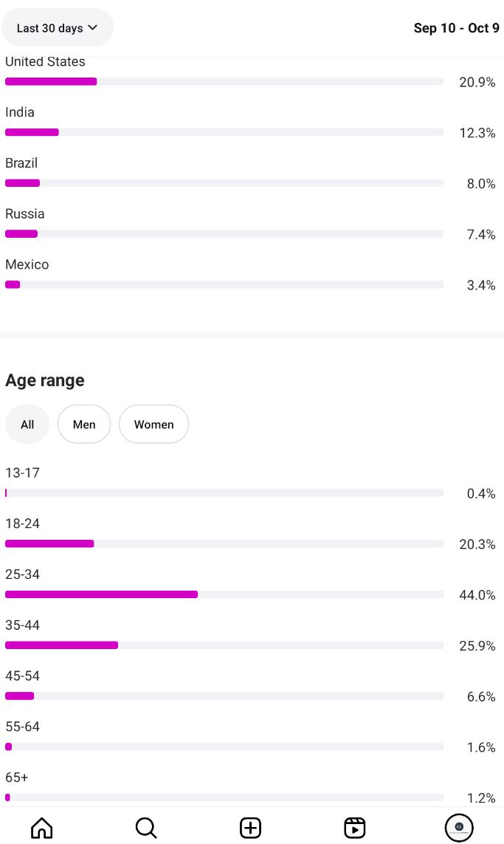Click the Sep 10 - Oct 9 date range
The image size is (504, 844).
point(456,28)
